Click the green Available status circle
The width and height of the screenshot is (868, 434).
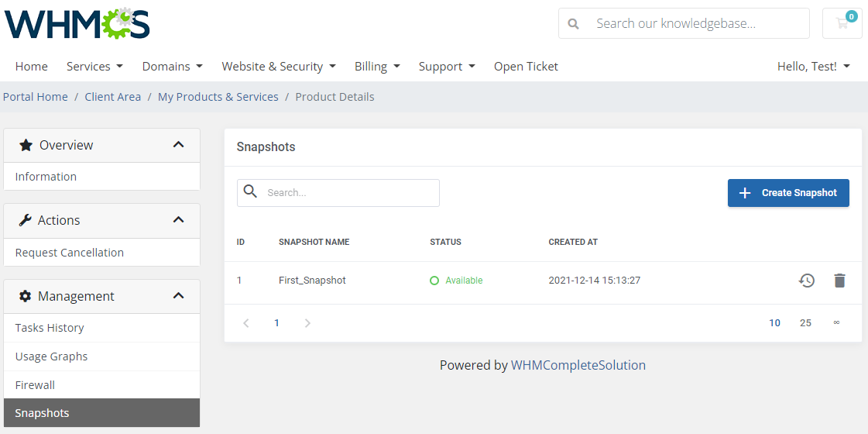point(434,281)
